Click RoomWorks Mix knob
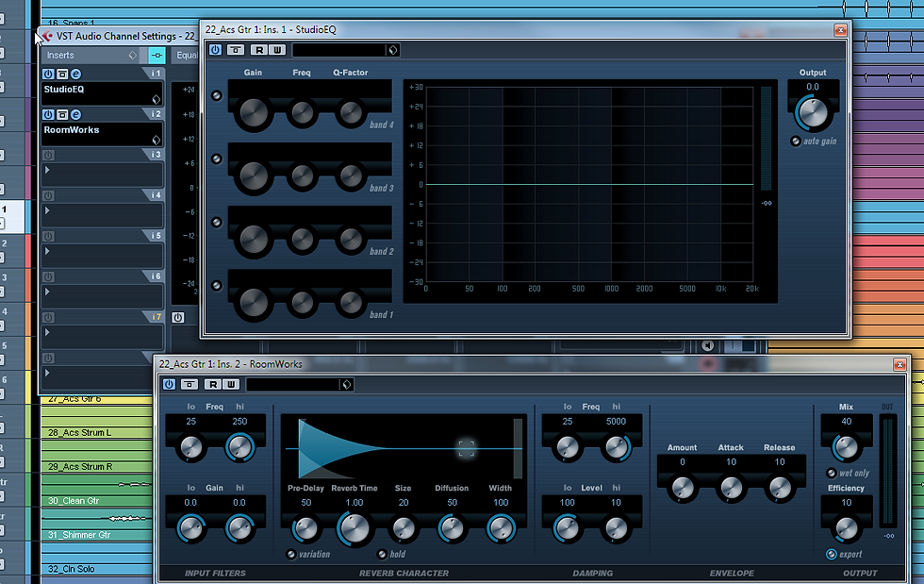 847,448
